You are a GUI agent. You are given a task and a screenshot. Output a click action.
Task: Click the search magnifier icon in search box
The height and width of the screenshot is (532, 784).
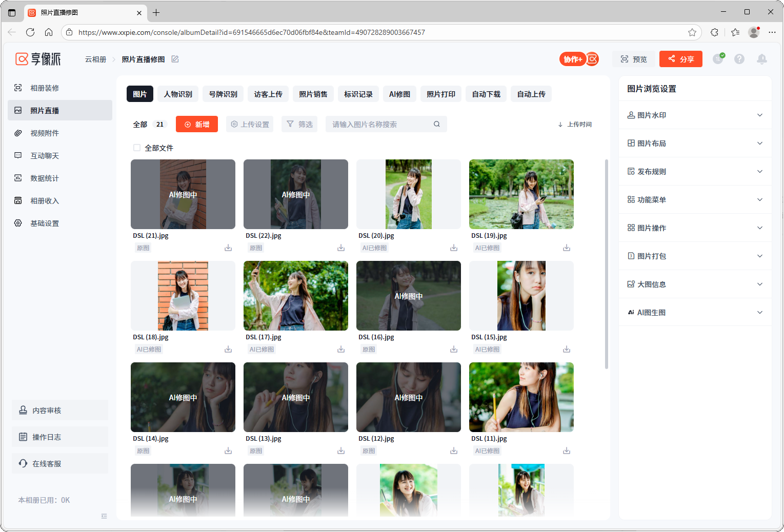437,124
